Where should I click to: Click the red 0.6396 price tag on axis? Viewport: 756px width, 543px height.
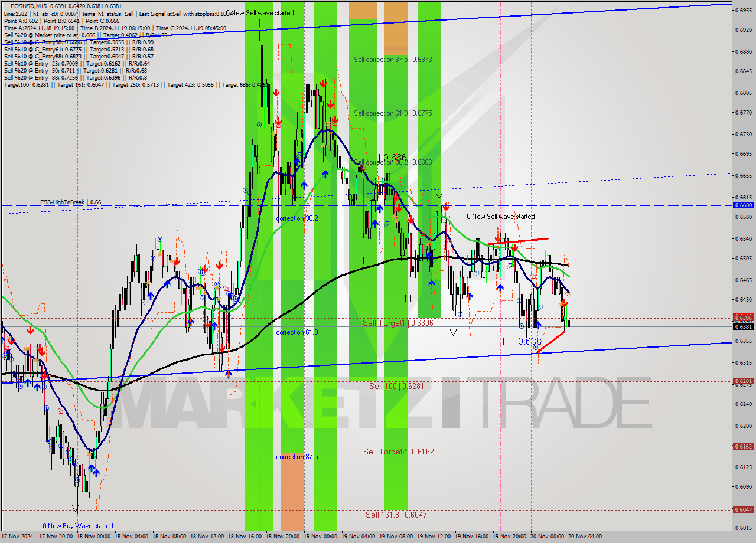point(743,317)
